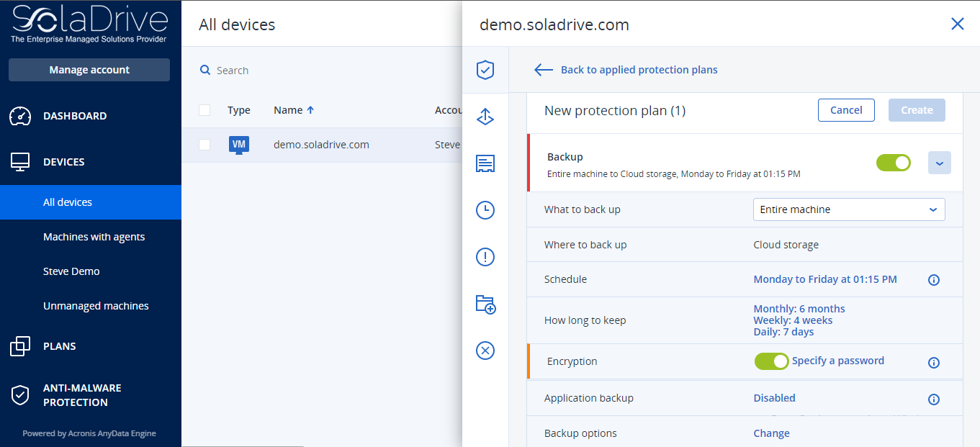The height and width of the screenshot is (447, 980).
Task: Click the Weekly: 4 weeks retention link
Action: (793, 320)
